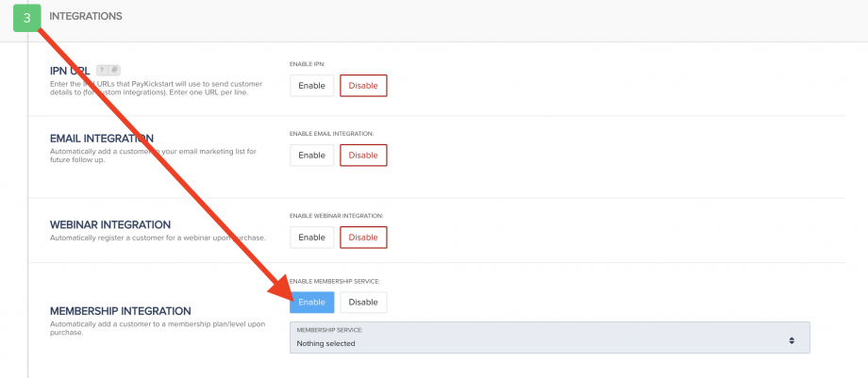Image resolution: width=868 pixels, height=378 pixels.
Task: Disable IPN
Action: click(x=363, y=86)
